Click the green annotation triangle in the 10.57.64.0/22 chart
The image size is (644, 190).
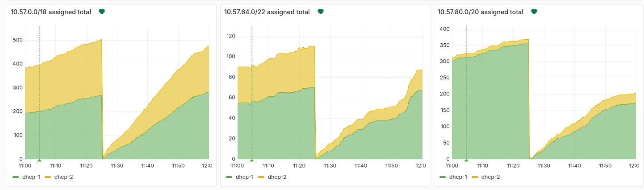pyautogui.click(x=252, y=160)
